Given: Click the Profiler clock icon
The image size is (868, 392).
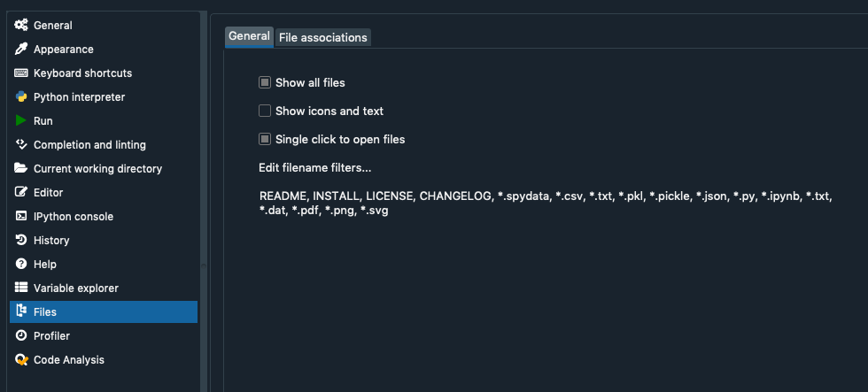Looking at the screenshot, I should 21,336.
